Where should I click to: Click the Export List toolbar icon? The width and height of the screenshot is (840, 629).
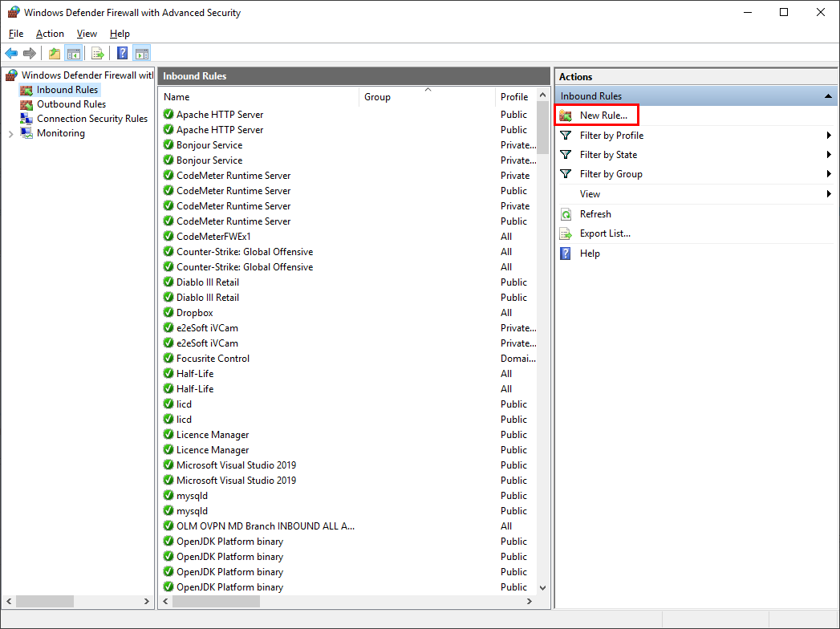point(98,54)
